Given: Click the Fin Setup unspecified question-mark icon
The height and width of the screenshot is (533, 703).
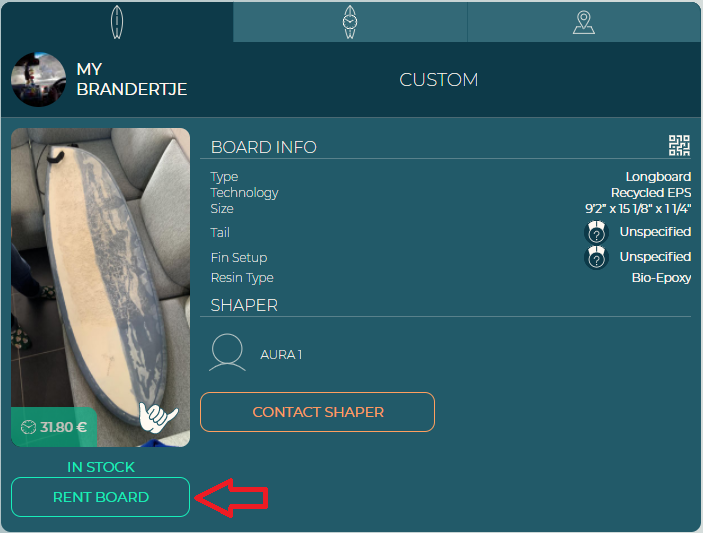Looking at the screenshot, I should (x=596, y=257).
